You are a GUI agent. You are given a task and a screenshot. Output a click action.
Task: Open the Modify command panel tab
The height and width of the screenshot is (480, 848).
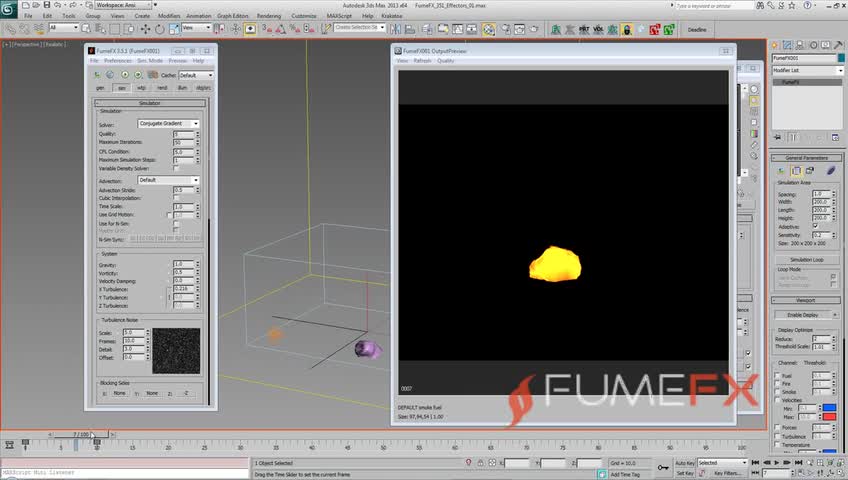(787, 45)
